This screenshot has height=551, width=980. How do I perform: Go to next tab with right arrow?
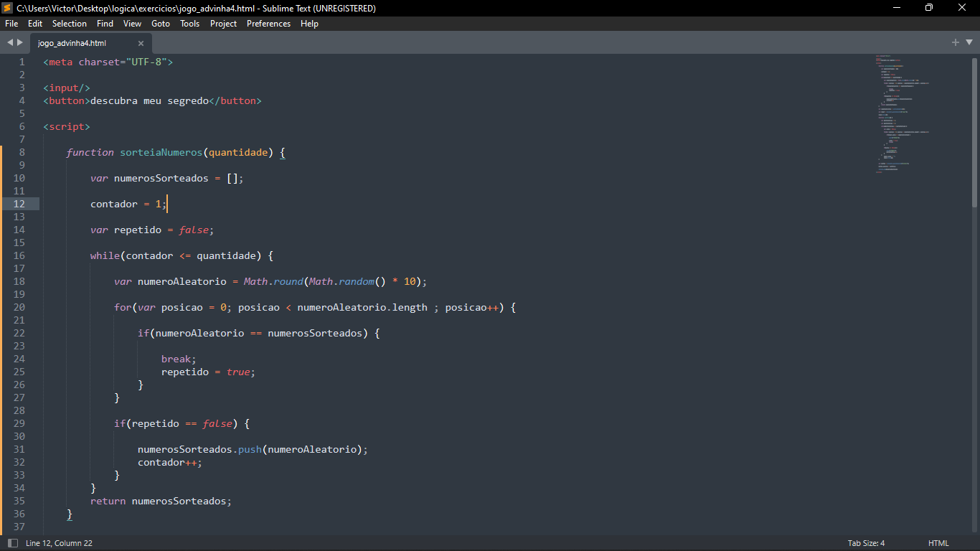[19, 42]
